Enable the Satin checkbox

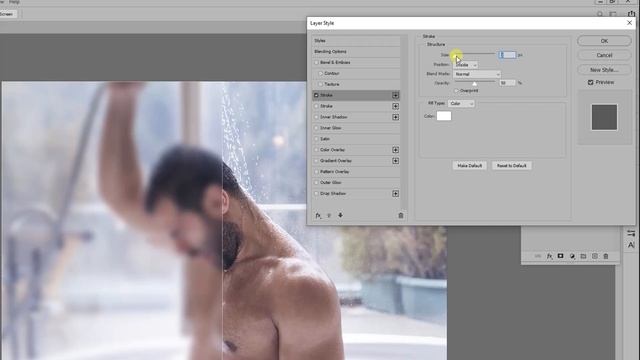(x=316, y=139)
